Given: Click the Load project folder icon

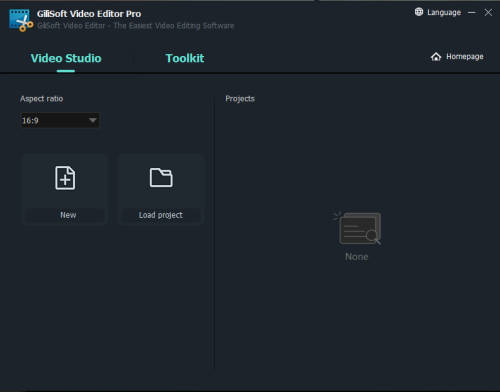Looking at the screenshot, I should pos(161,178).
